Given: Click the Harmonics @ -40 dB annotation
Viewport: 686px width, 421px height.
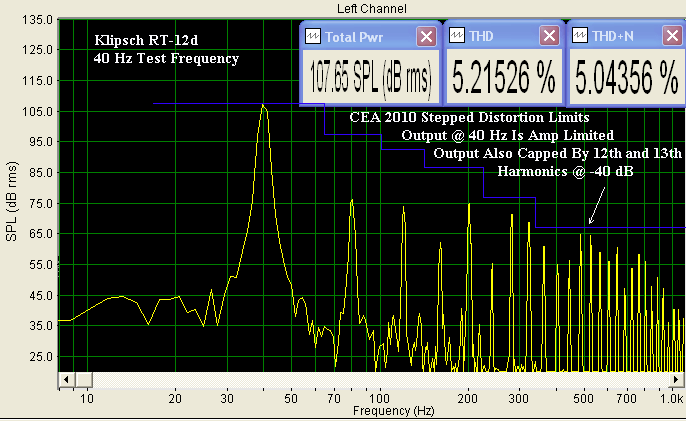Looking at the screenshot, I should [x=565, y=171].
